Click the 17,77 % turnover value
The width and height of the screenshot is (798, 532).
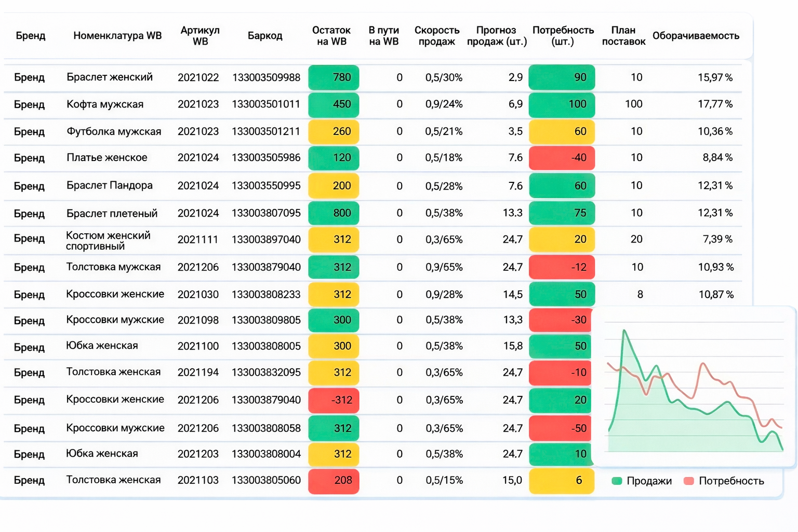tap(715, 104)
